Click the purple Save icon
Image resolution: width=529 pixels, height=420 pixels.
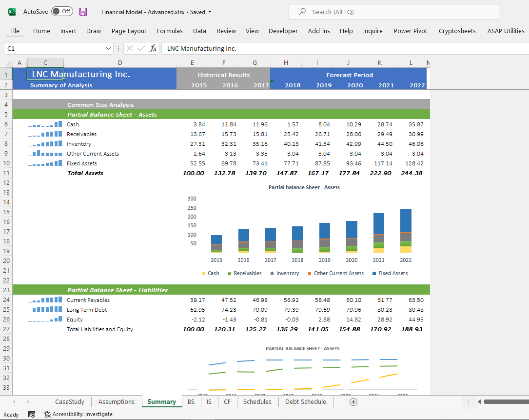point(83,12)
